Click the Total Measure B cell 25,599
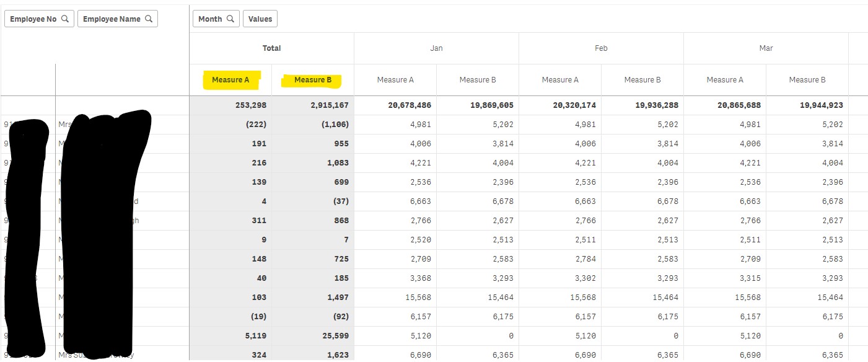Viewport: 868px width, 362px height. pos(335,336)
